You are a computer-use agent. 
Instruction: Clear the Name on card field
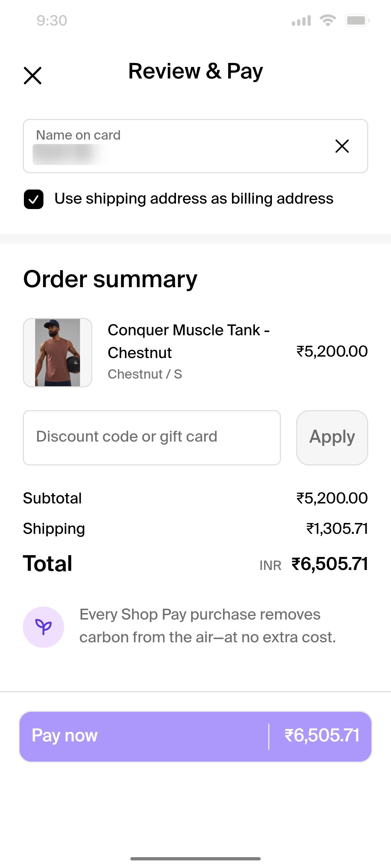[342, 146]
